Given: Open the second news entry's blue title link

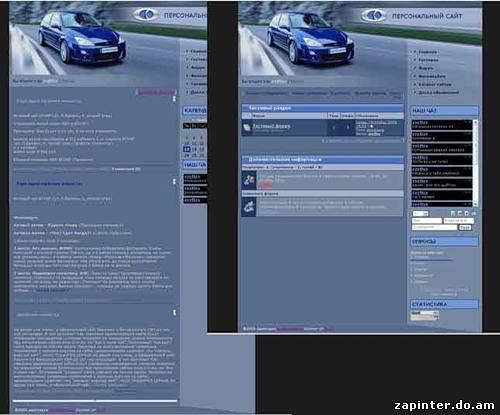Looking at the screenshot, I should coord(49,184).
